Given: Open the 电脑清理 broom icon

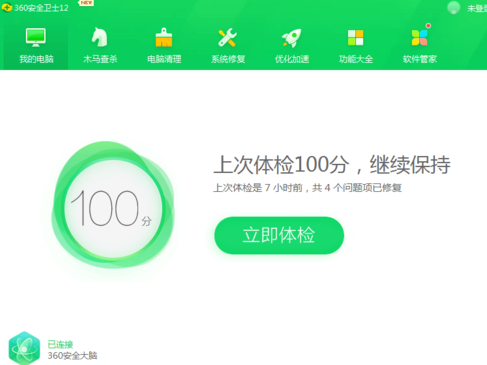Looking at the screenshot, I should click(x=164, y=37).
